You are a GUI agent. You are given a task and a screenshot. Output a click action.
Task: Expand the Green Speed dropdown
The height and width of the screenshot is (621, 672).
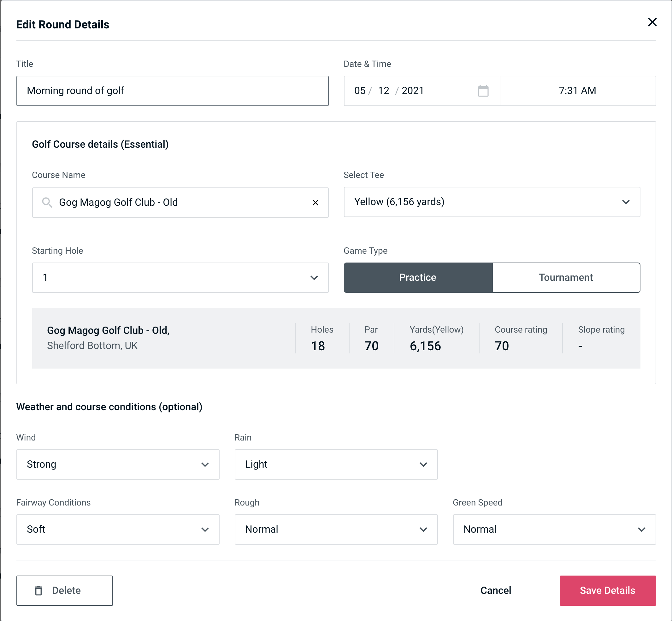click(x=554, y=530)
